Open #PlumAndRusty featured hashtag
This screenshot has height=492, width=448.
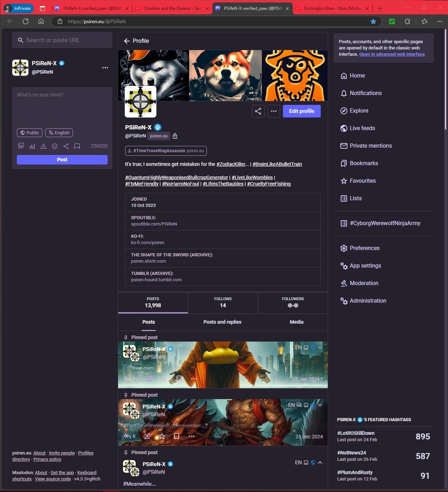tap(355, 472)
